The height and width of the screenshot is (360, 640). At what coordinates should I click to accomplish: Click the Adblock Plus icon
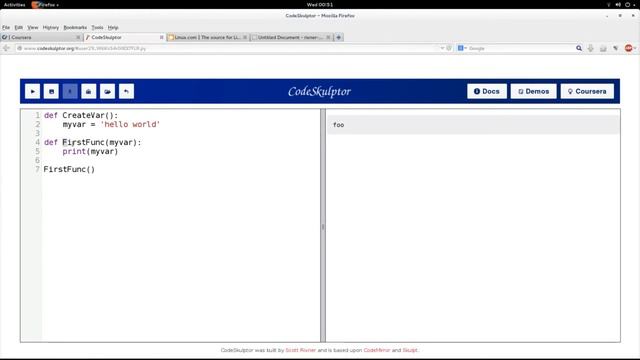pyautogui.click(x=628, y=48)
